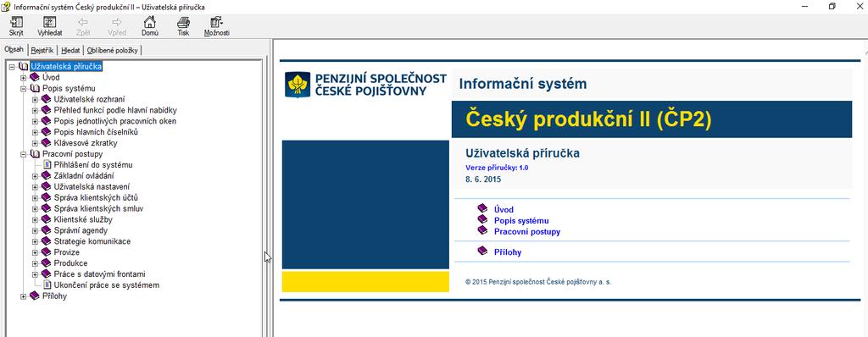
Task: Open the Popis systému link
Action: click(521, 221)
